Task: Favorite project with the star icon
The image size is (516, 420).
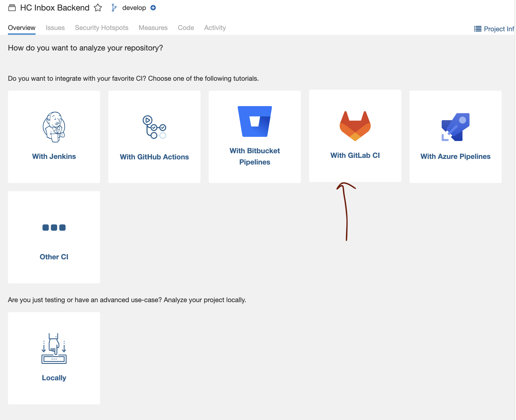Action: coord(98,8)
